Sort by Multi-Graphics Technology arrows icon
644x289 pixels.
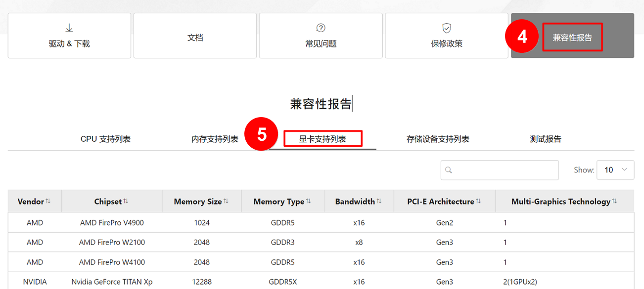click(x=614, y=201)
